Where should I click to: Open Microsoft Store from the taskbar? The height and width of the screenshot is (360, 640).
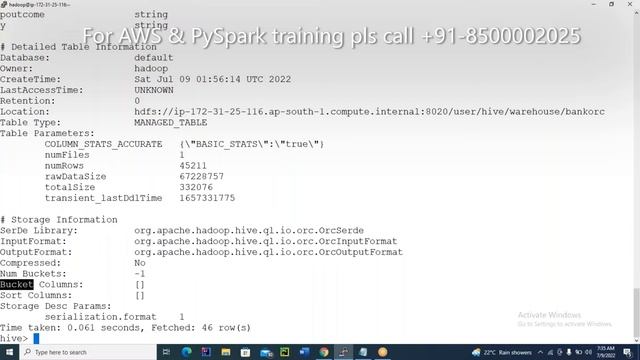pyautogui.click(x=245, y=352)
